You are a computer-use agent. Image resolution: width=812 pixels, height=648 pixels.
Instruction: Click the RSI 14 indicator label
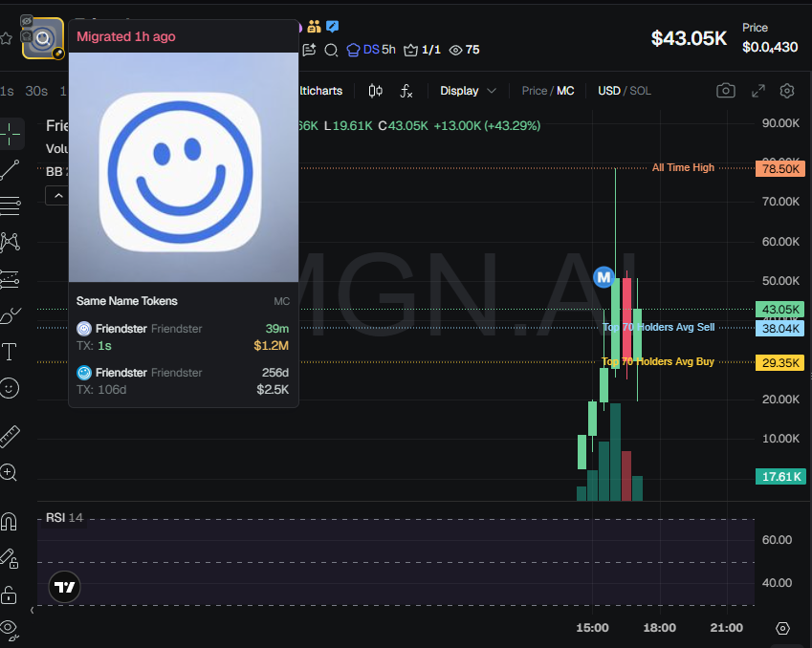pyautogui.click(x=64, y=518)
